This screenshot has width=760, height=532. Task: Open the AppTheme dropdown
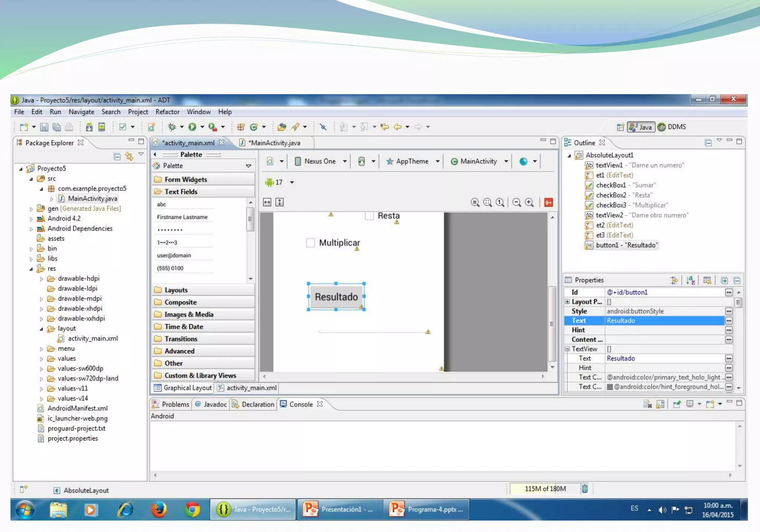pos(412,161)
